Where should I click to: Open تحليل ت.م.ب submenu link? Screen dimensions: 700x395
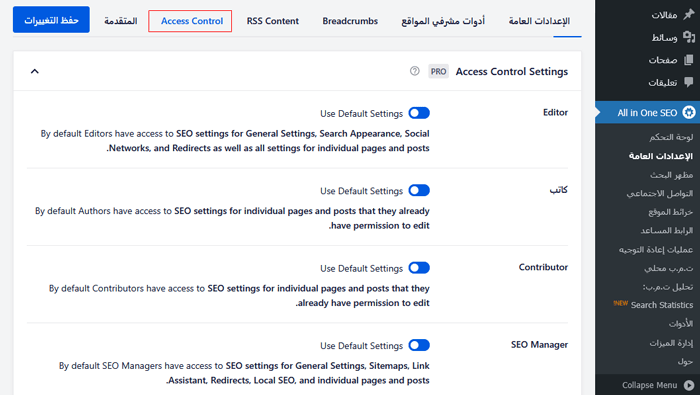point(668,287)
